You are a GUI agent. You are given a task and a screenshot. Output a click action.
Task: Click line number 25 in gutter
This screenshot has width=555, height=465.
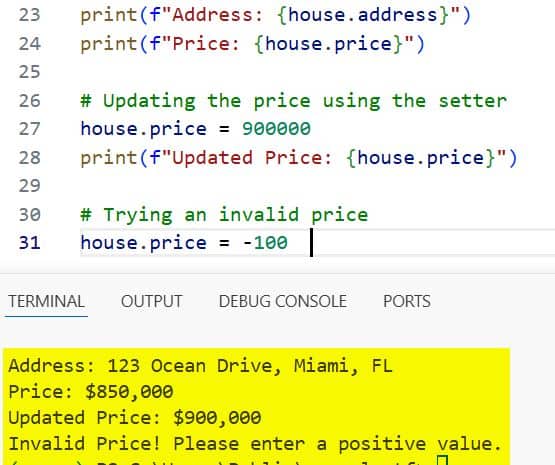29,72
